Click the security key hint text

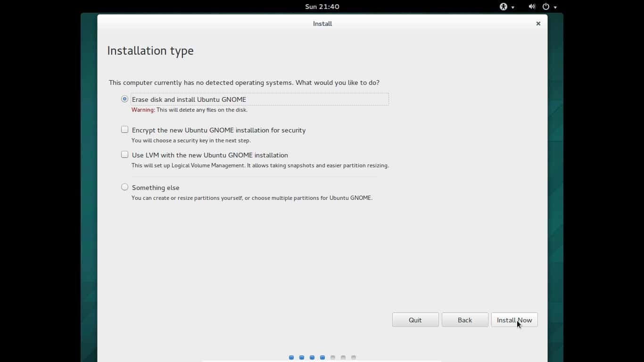click(191, 140)
